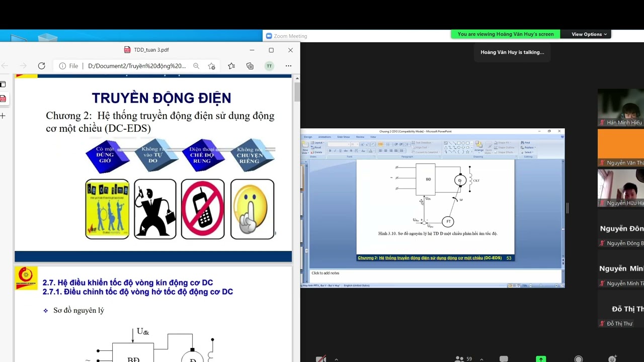Viewport: 644px width, 362px height.
Task: Open the TDD_tuan 3.pdf tab title
Action: tap(151, 50)
